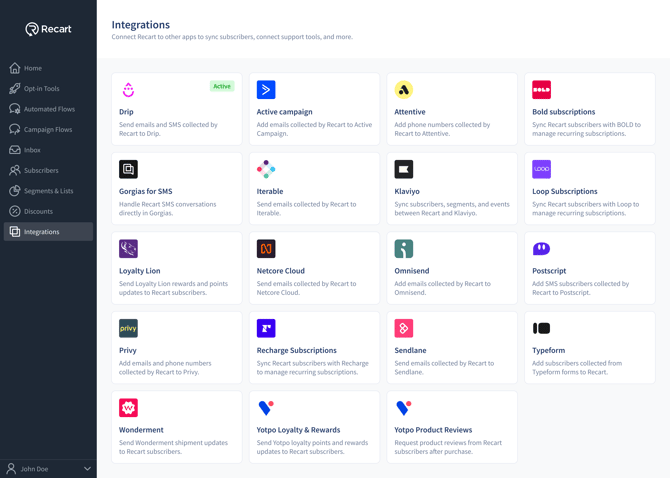Screen dimensions: 670x478
Task: Open the Subscribers menu item
Action: coord(48,170)
